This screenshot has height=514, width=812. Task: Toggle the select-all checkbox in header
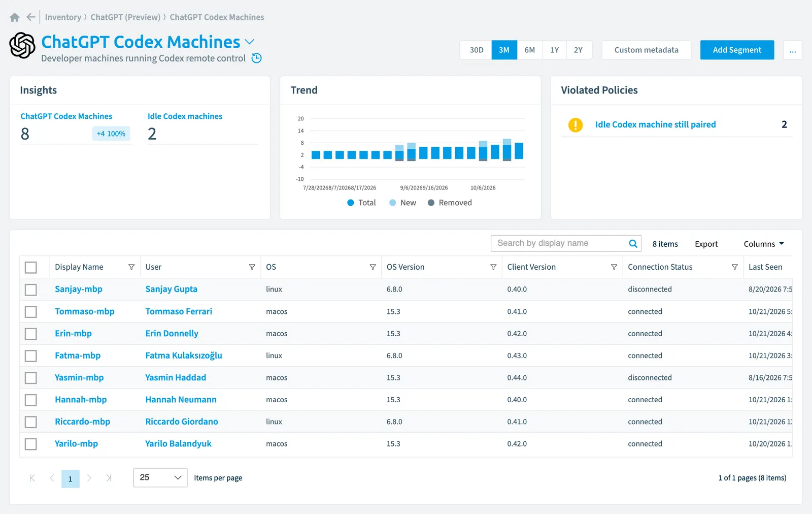click(x=31, y=267)
